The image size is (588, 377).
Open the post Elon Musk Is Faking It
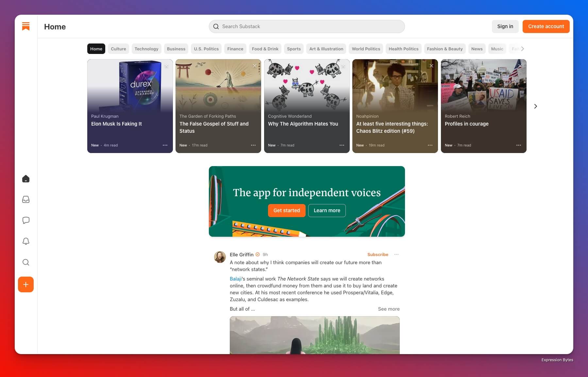(x=116, y=124)
